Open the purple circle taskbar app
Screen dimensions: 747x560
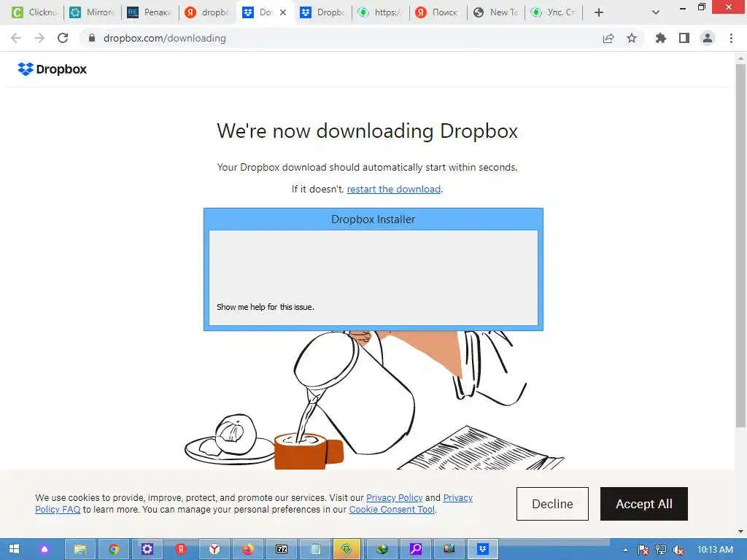pos(44,549)
